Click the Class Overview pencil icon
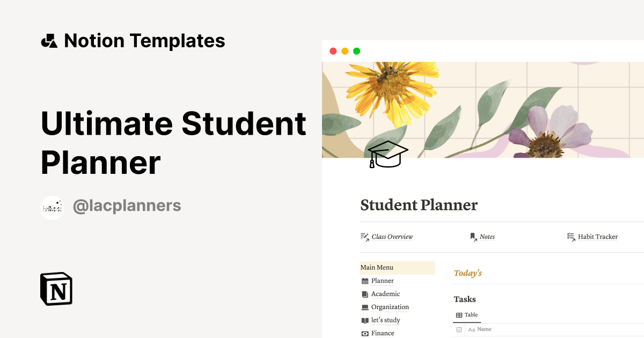 click(364, 237)
